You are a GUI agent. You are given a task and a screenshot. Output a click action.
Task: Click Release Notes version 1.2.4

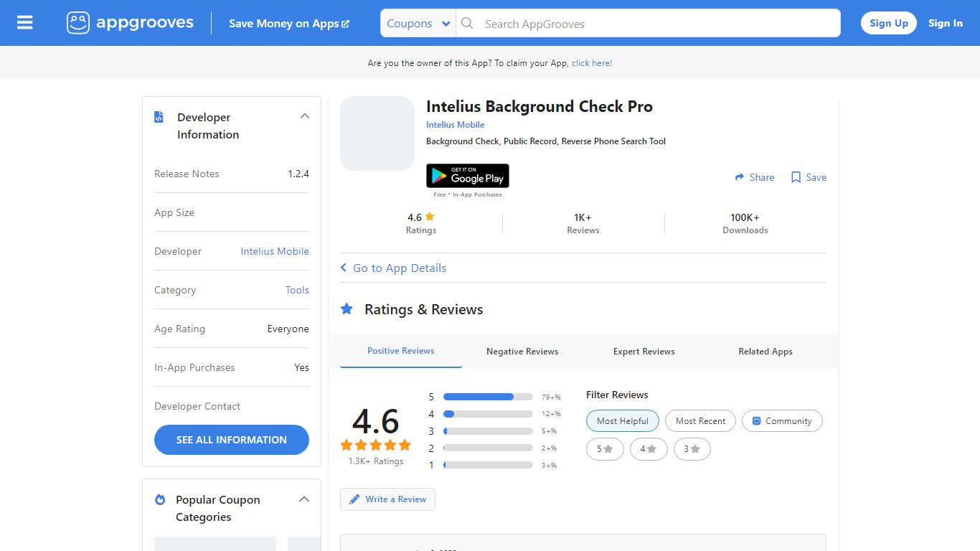[298, 174]
